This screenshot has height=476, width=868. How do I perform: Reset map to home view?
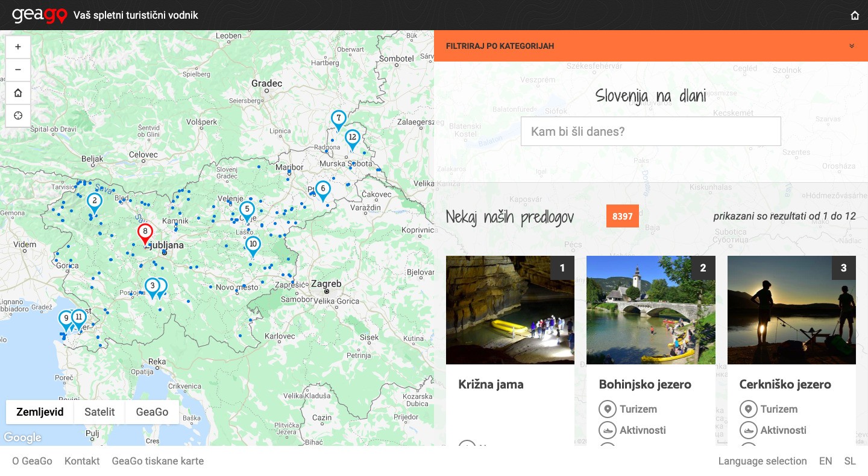(18, 93)
